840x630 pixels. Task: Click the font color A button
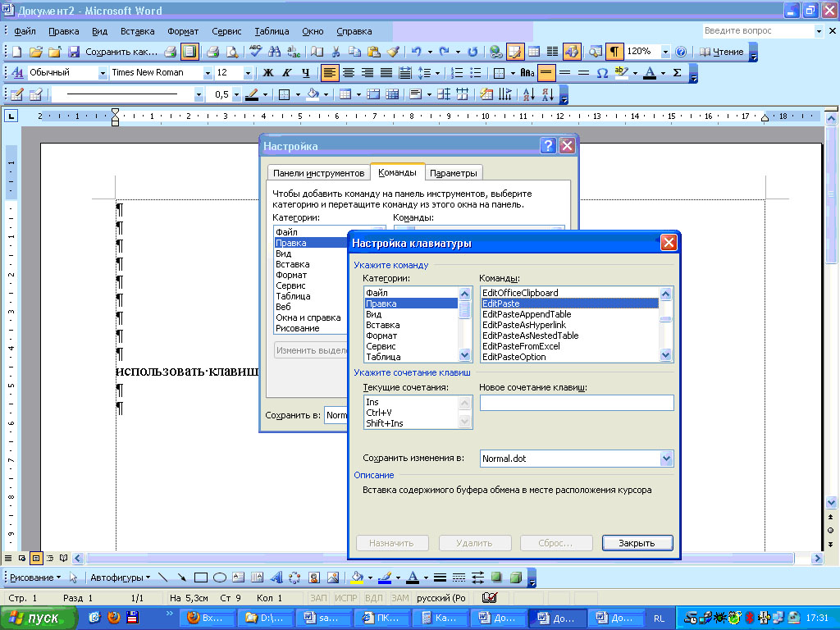pos(650,73)
